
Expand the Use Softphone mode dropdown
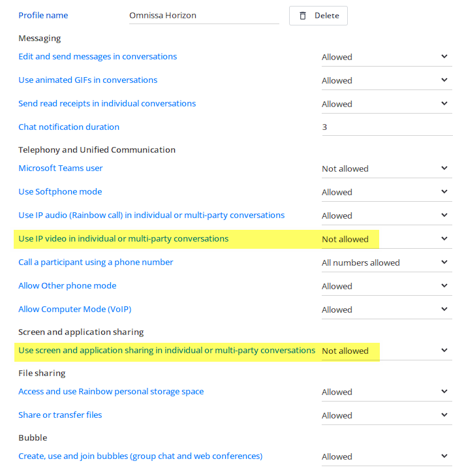click(387, 192)
